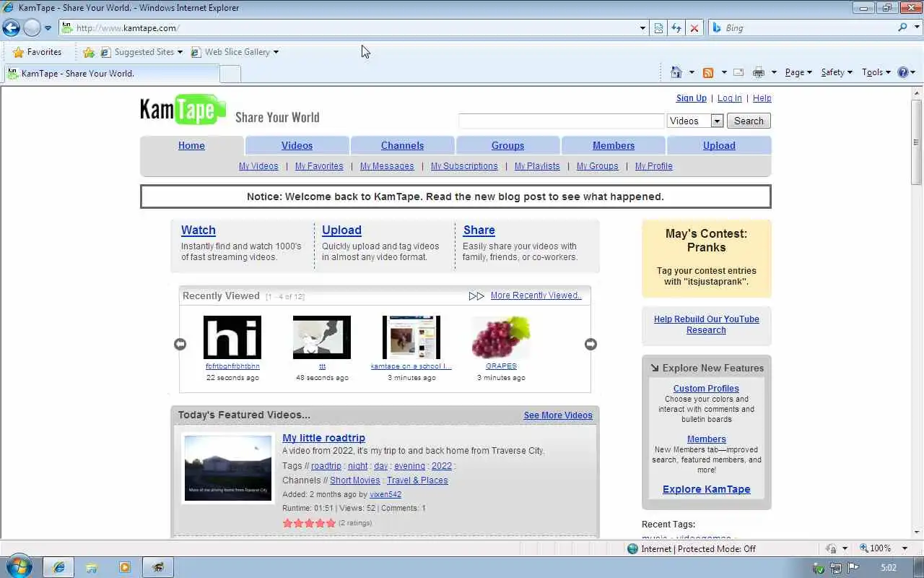Click the KamTape video search text box
Screen dimensions: 924x578
tap(561, 121)
